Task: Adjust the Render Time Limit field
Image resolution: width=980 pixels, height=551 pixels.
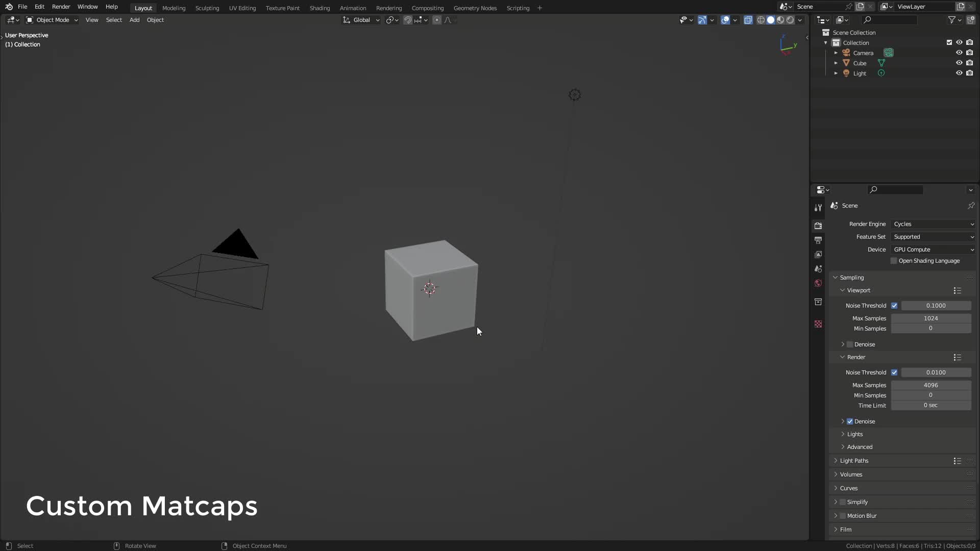Action: 931,405
